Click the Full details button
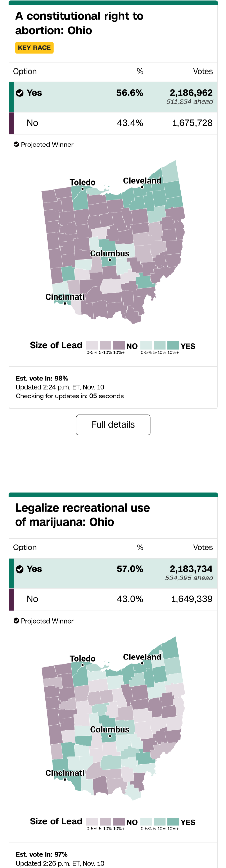 click(113, 425)
